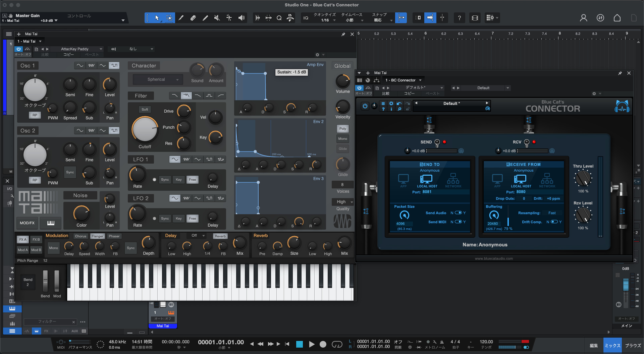
Task: Toggle Osc 1 RP button
Action: pyautogui.click(x=35, y=115)
